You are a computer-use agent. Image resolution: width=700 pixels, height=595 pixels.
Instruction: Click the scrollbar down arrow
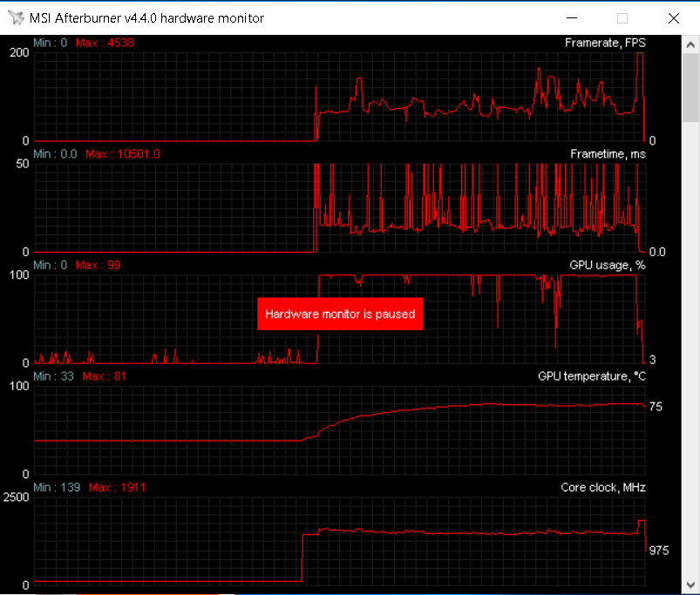[690, 585]
